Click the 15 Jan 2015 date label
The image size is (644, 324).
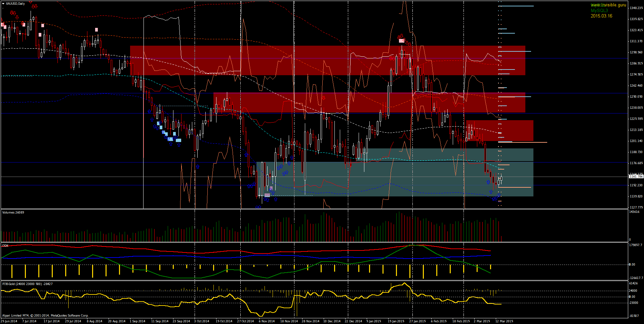[396, 321]
